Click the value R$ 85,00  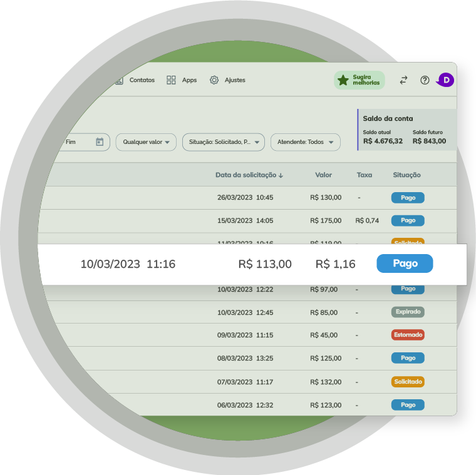click(324, 312)
